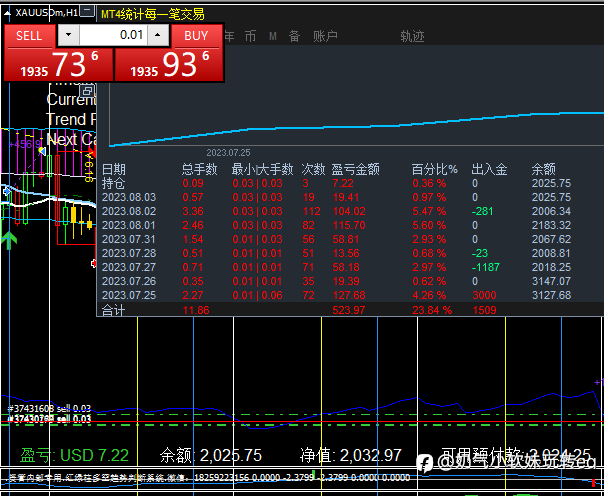This screenshot has width=604, height=496.
Task: Click the SELL button
Action: click(29, 36)
